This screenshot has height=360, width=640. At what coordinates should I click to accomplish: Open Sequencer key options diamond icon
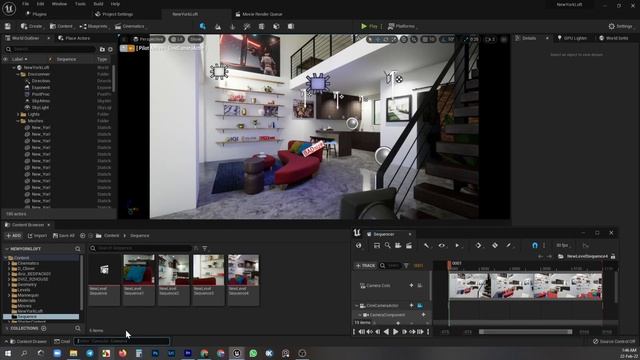(x=478, y=245)
